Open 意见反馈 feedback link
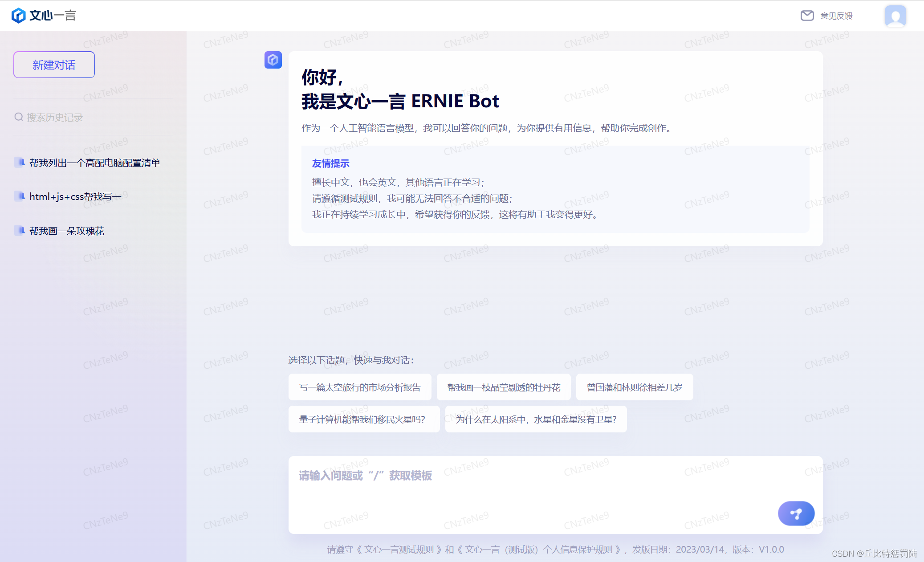This screenshot has width=924, height=562. pos(836,16)
